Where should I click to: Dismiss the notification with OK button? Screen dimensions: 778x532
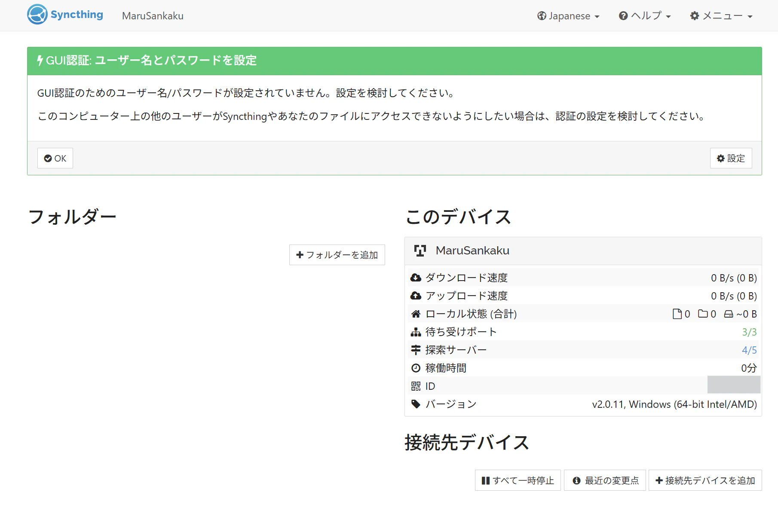pos(55,158)
